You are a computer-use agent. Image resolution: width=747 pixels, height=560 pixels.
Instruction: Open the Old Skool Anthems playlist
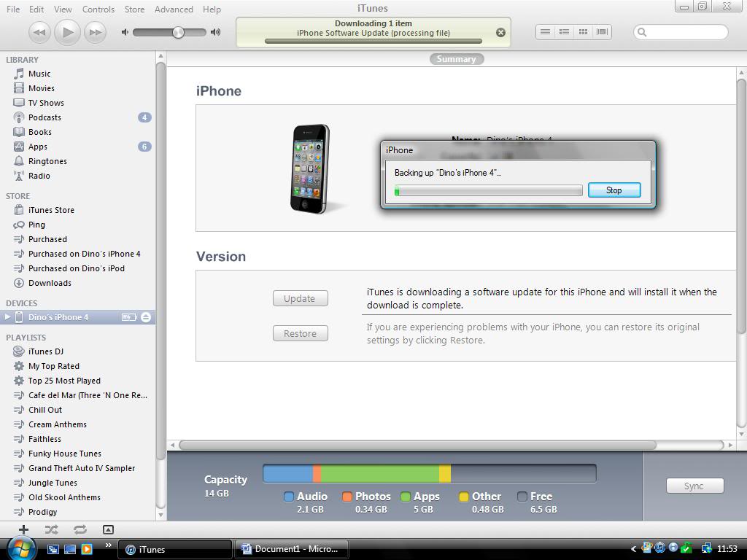click(x=64, y=497)
